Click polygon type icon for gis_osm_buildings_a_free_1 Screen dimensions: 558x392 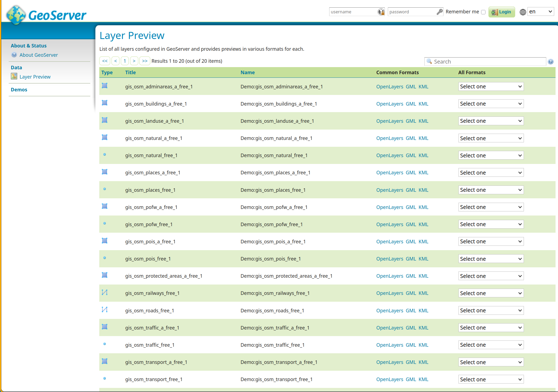pos(105,103)
